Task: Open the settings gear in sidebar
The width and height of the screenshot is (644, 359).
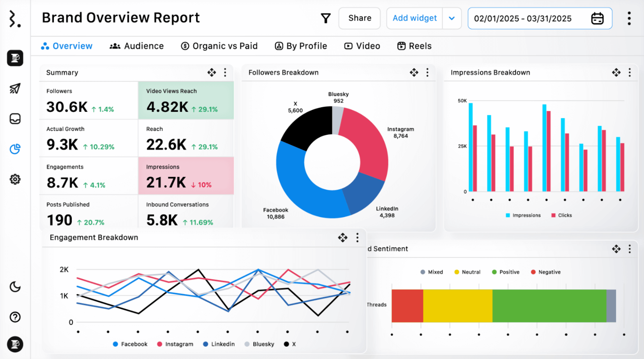Action: (x=15, y=179)
